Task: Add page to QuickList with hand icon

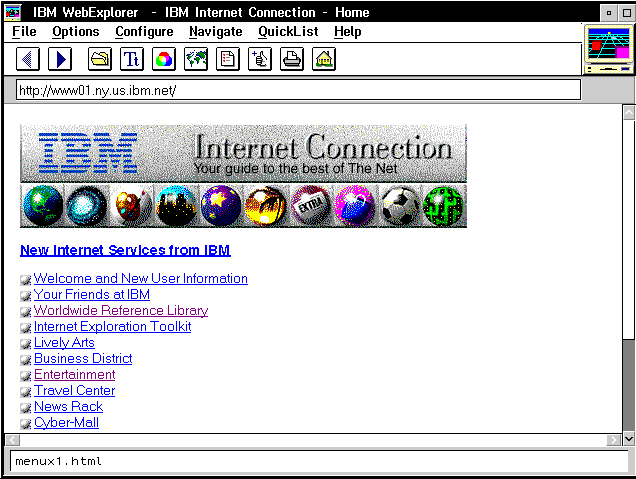Action: click(x=260, y=59)
